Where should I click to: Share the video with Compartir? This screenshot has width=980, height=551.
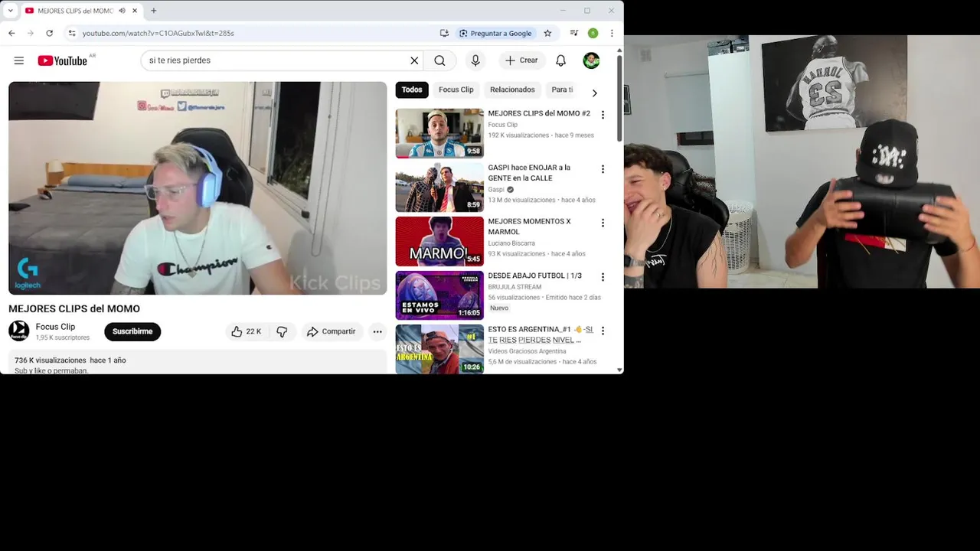[x=332, y=331]
